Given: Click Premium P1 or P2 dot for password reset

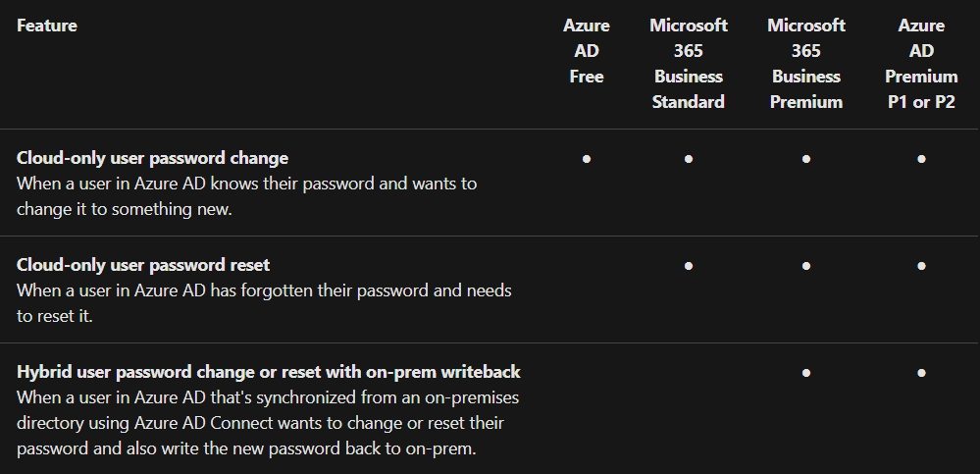Looking at the screenshot, I should [921, 266].
